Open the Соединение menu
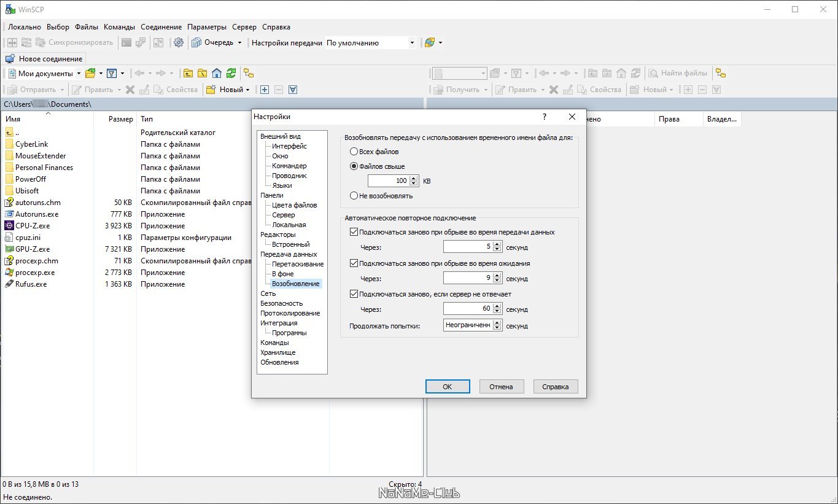838x504 pixels. click(x=161, y=27)
